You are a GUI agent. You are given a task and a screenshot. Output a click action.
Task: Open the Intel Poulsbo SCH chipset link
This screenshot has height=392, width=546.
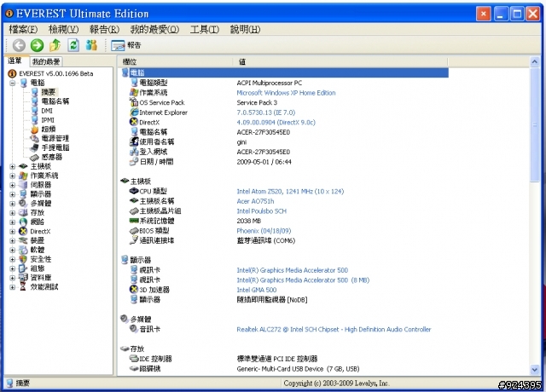[262, 211]
